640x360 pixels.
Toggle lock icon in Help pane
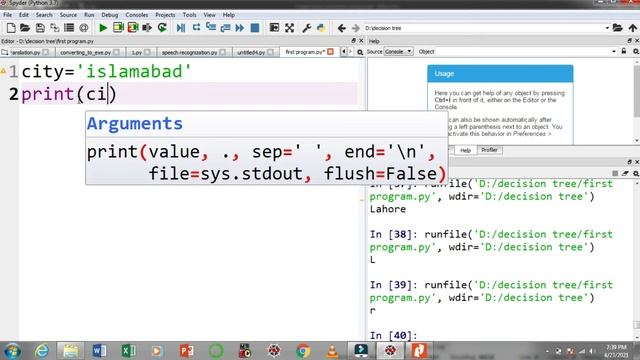coord(624,51)
